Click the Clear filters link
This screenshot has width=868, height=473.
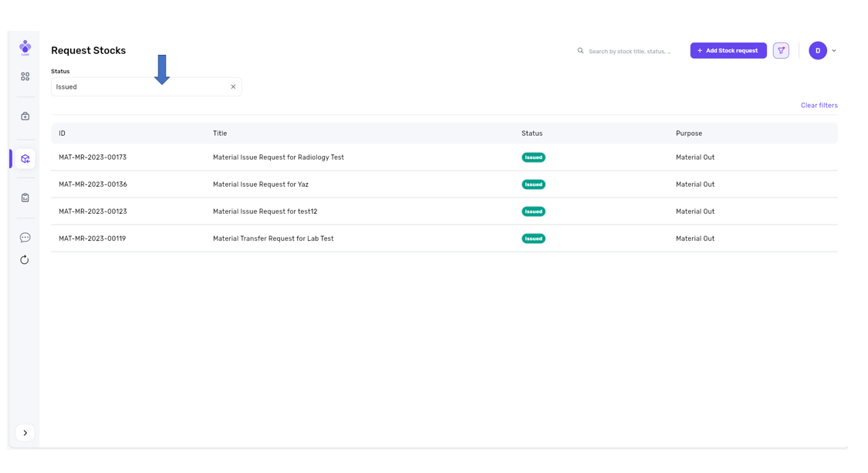click(819, 106)
